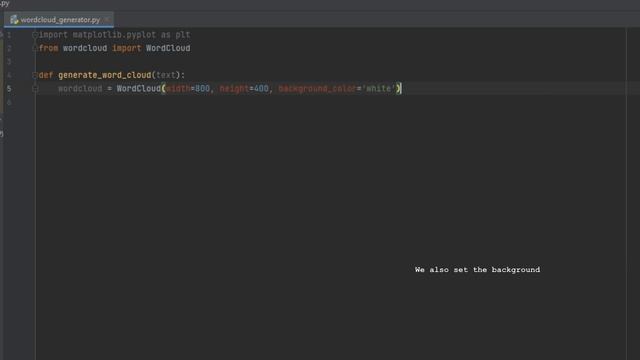Collapse the fold marker beside 'from wordcloud import'
Image resolution: width=640 pixels, height=360 pixels.
pos(35,48)
